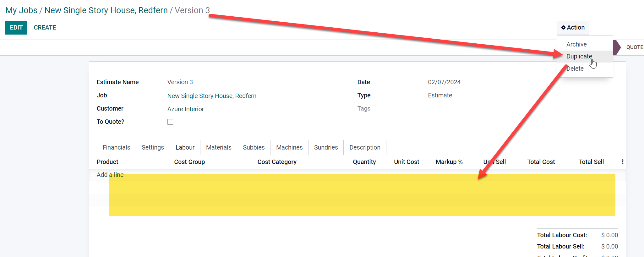Show the Machines tab
644x257 pixels.
[289, 147]
